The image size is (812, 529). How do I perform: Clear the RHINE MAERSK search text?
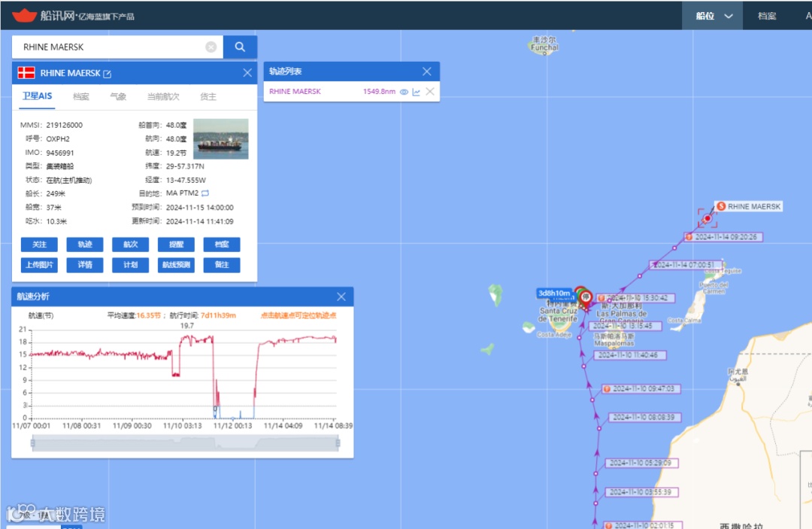point(211,47)
